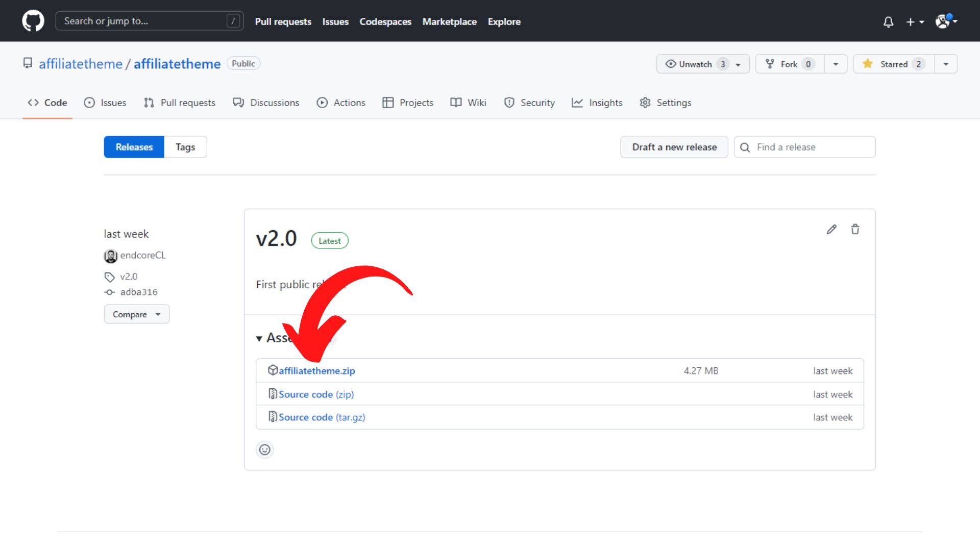Click the 4.27 MB size text

point(701,371)
